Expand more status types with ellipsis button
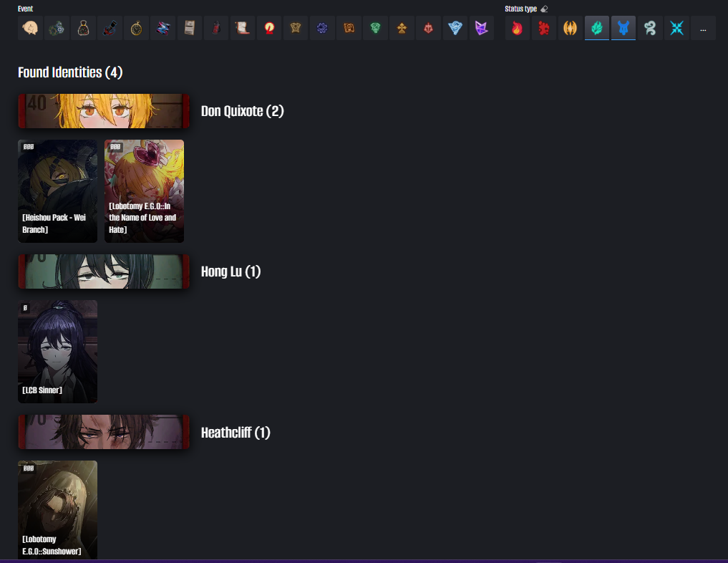 (x=703, y=28)
